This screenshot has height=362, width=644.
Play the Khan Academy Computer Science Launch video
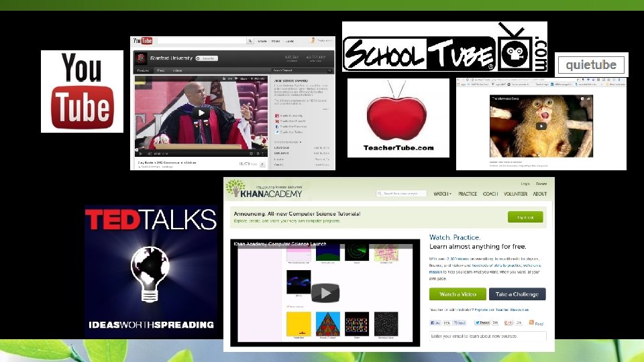pyautogui.click(x=325, y=293)
